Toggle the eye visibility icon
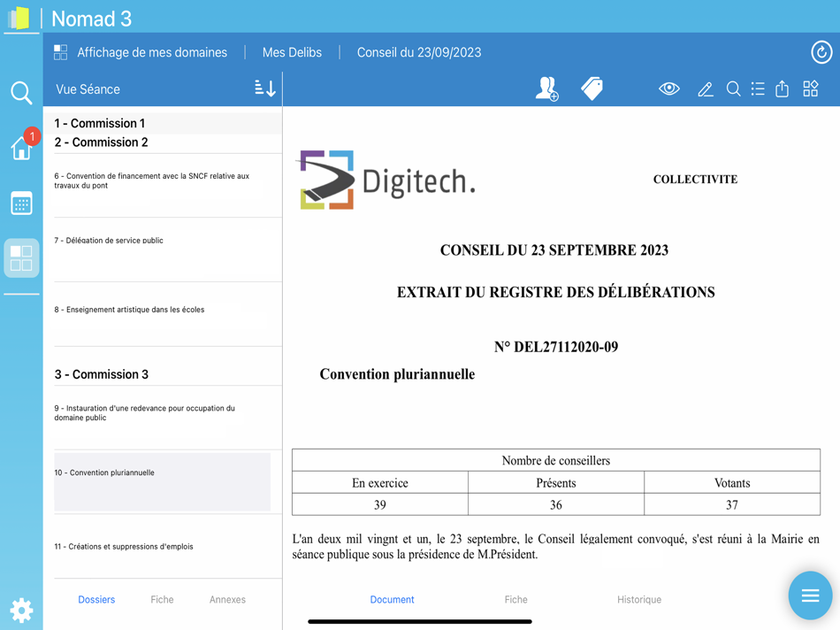840x630 pixels. (669, 88)
